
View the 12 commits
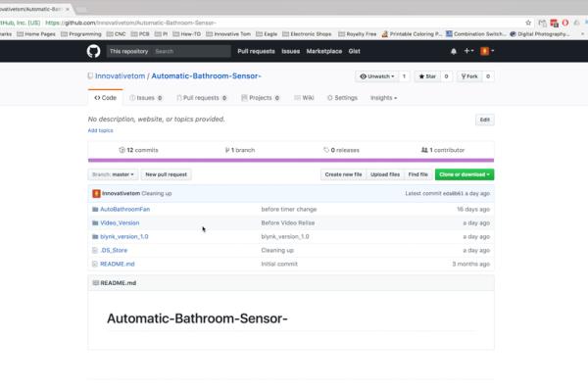[139, 150]
